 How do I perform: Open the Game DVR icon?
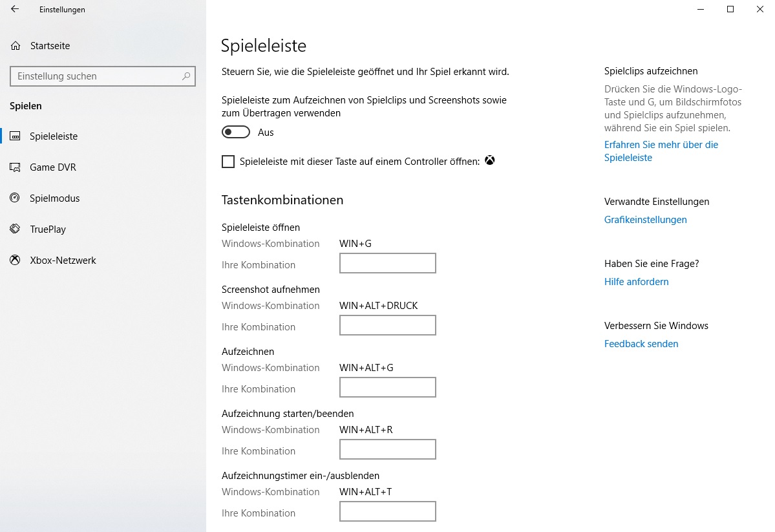pos(16,167)
